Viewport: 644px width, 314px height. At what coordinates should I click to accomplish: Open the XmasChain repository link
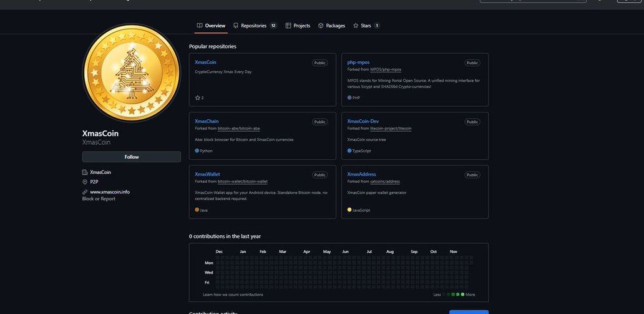(207, 121)
